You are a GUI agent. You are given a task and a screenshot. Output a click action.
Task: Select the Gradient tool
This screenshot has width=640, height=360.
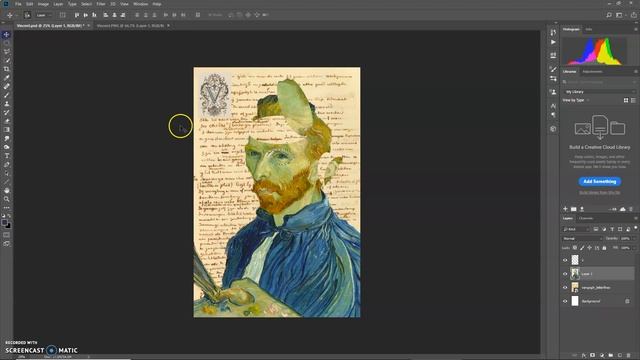(x=7, y=129)
